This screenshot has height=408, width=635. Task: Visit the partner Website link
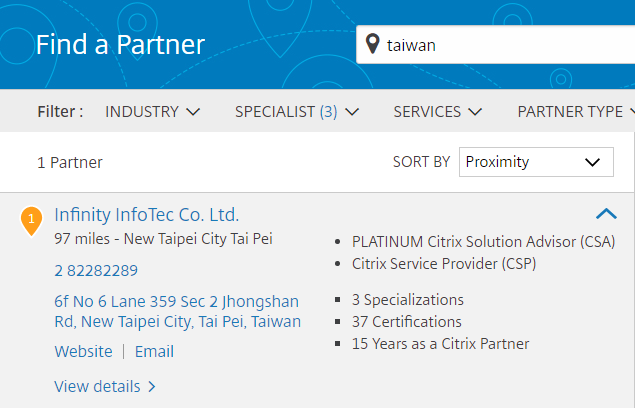83,351
